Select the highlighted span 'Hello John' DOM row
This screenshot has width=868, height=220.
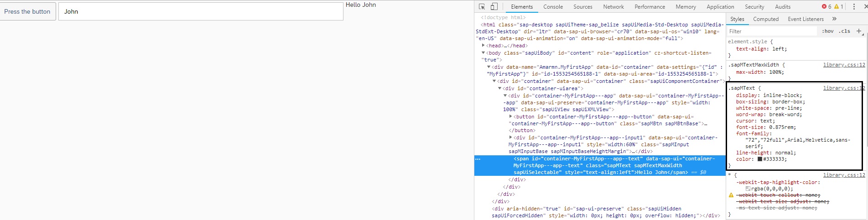[x=600, y=165]
